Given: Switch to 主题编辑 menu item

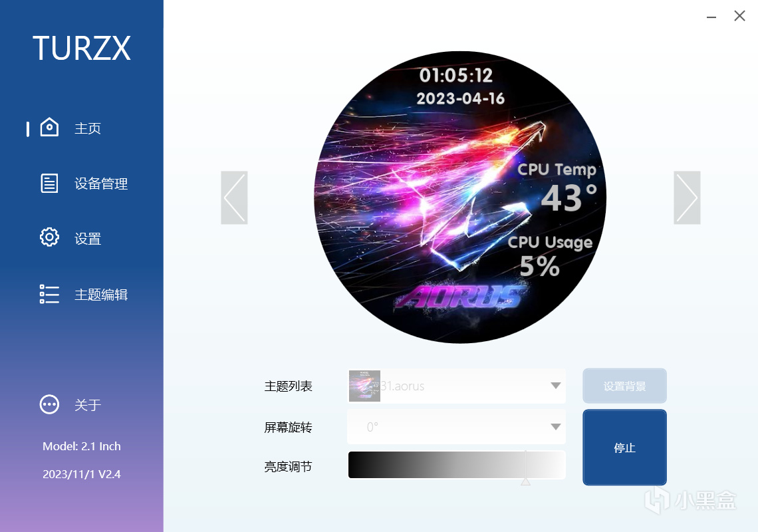Looking at the screenshot, I should point(101,294).
